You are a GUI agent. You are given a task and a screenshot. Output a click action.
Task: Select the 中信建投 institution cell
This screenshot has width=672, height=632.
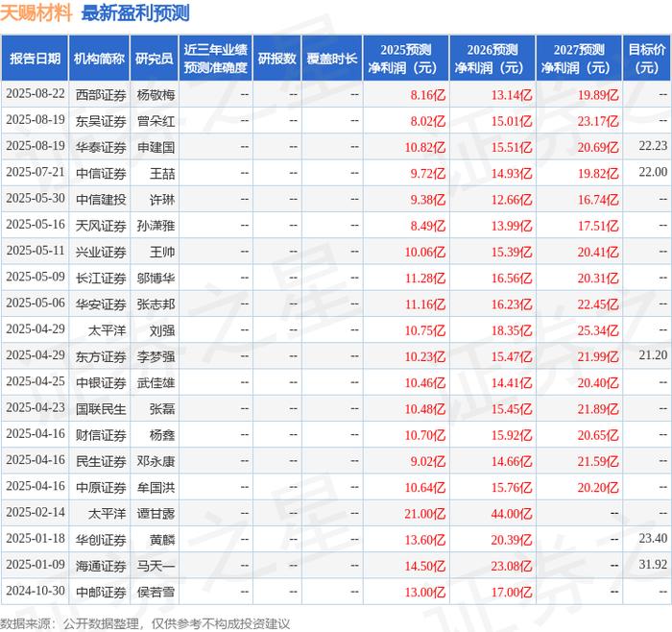(101, 200)
